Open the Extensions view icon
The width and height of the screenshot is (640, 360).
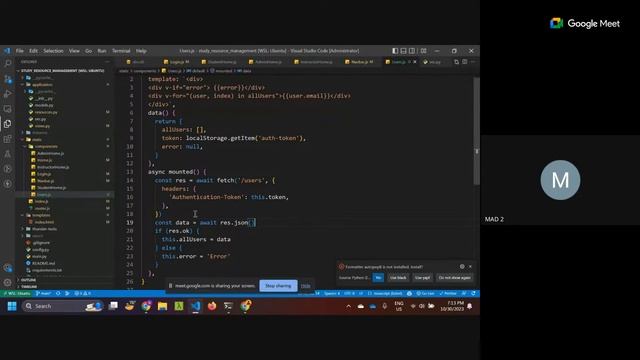[x=7, y=139]
